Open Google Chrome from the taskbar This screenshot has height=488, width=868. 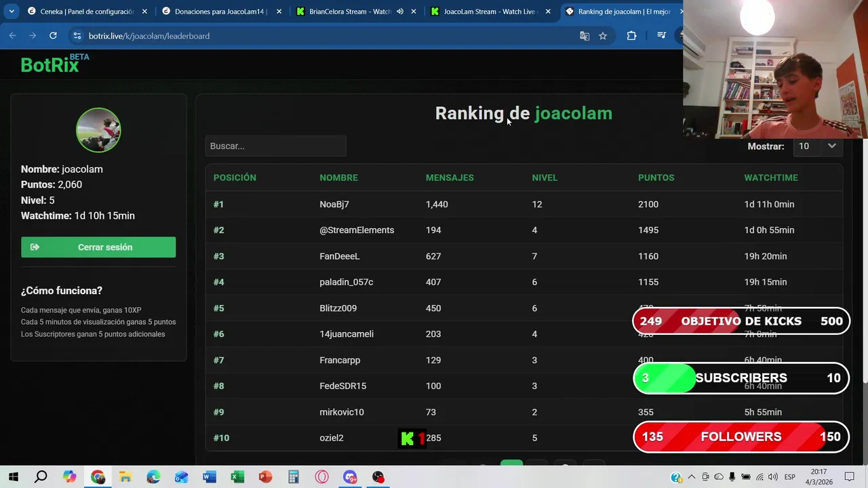pyautogui.click(x=98, y=477)
